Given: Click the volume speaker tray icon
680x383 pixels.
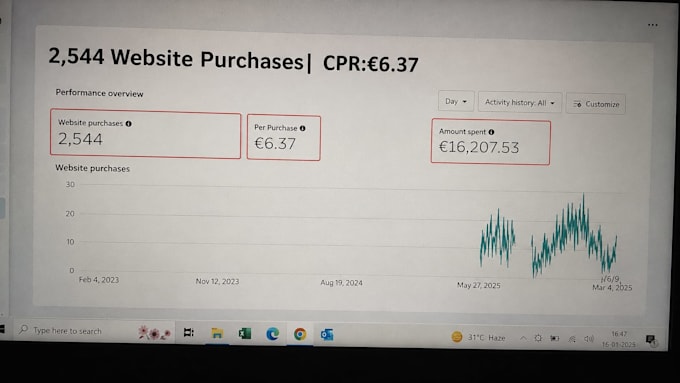Looking at the screenshot, I should pos(589,339).
